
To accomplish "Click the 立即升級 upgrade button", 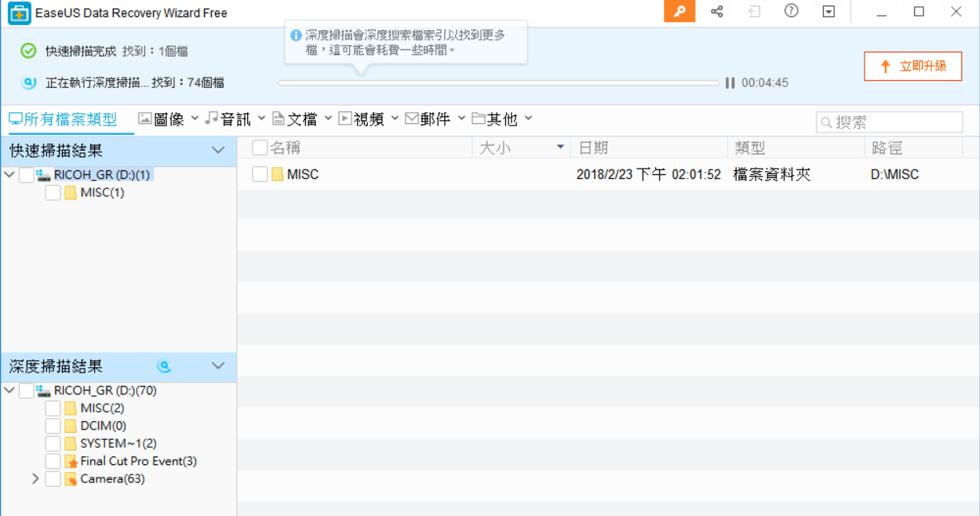I will [913, 67].
